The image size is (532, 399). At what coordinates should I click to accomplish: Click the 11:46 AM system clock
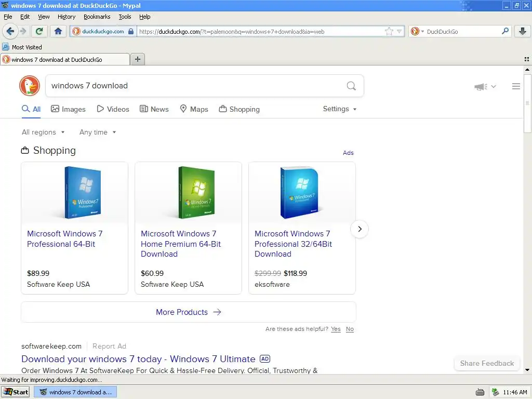coord(515,393)
